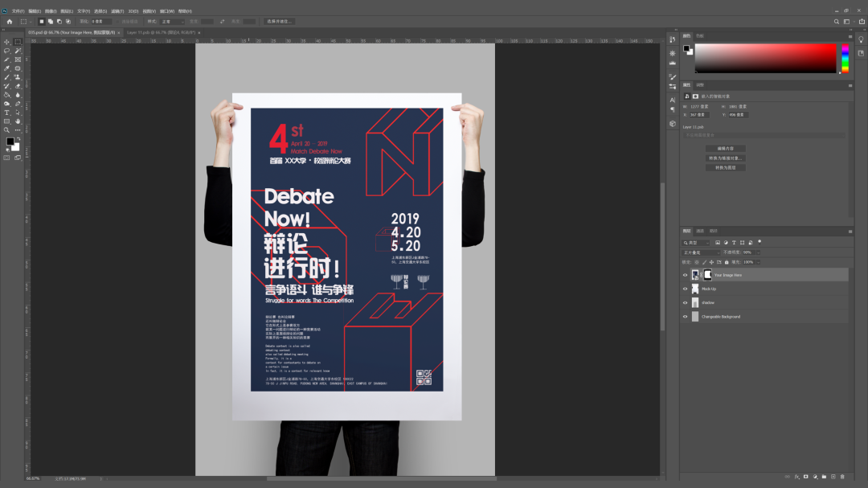Select the Zoom tool in toolbar

(7, 129)
